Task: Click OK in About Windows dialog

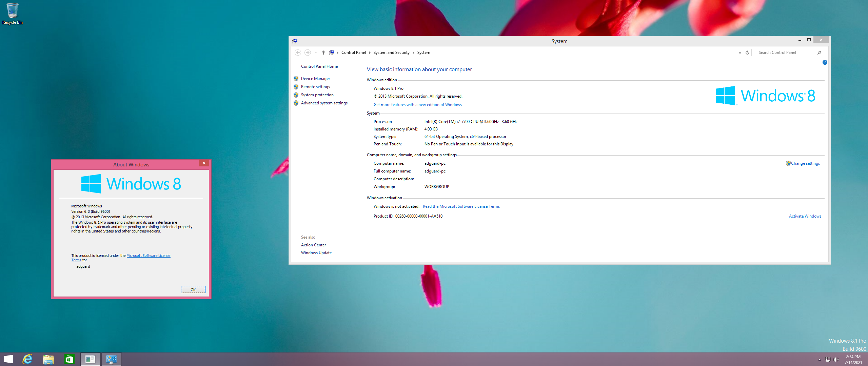Action: coord(193,290)
